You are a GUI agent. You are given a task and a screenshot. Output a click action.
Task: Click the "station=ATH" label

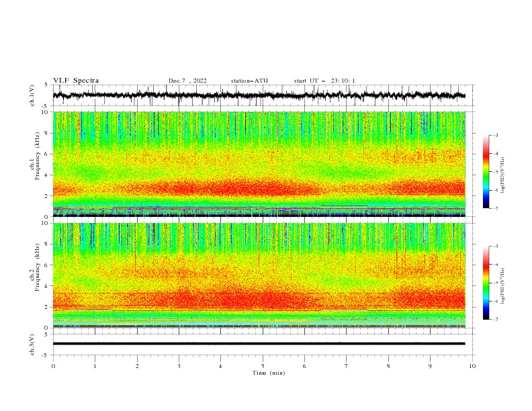(x=249, y=81)
